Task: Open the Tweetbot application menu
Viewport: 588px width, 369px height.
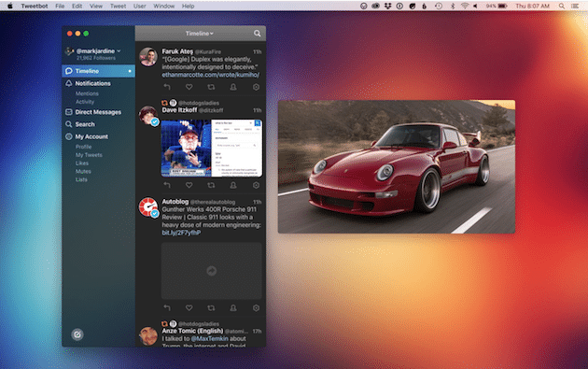Action: pyautogui.click(x=35, y=6)
